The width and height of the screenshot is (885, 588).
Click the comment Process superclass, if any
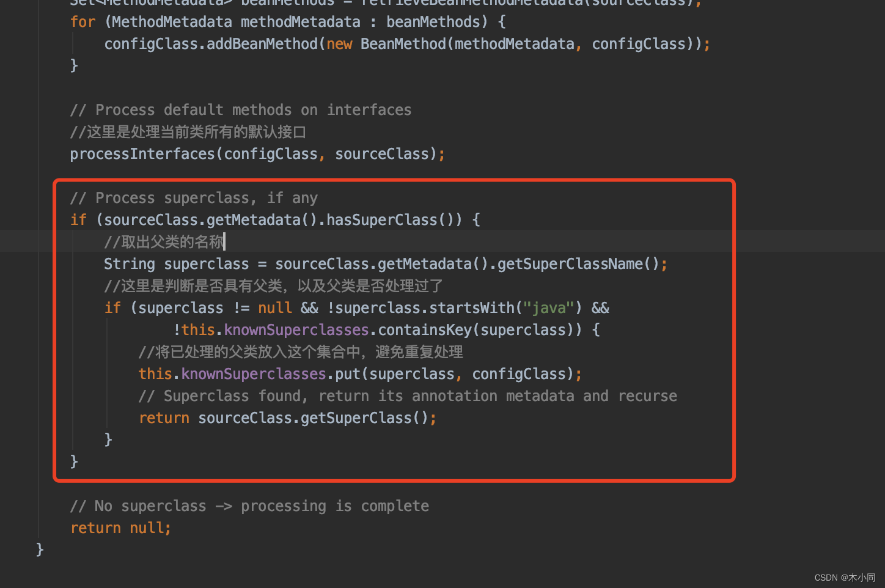click(194, 197)
